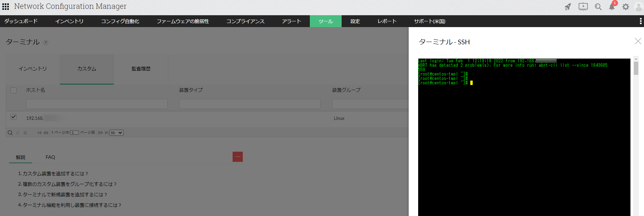
Task: Click the 装置グループ column header
Action: pyautogui.click(x=346, y=90)
